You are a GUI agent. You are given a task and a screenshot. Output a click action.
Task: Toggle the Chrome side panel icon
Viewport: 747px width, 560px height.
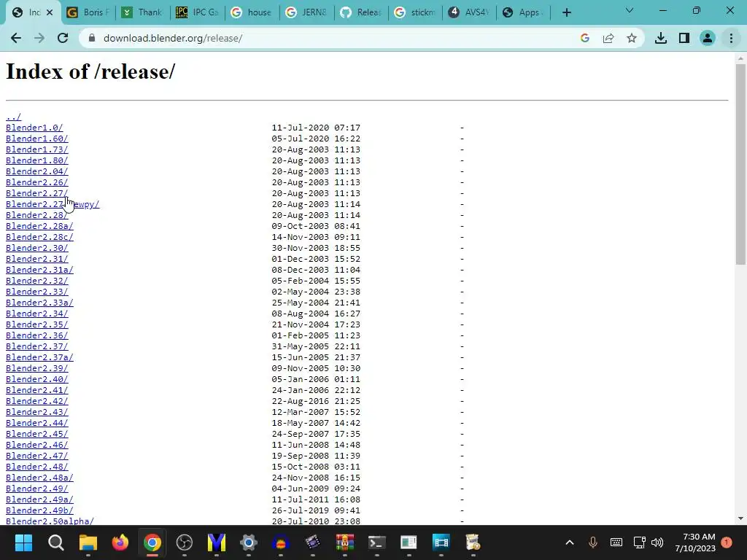click(684, 38)
